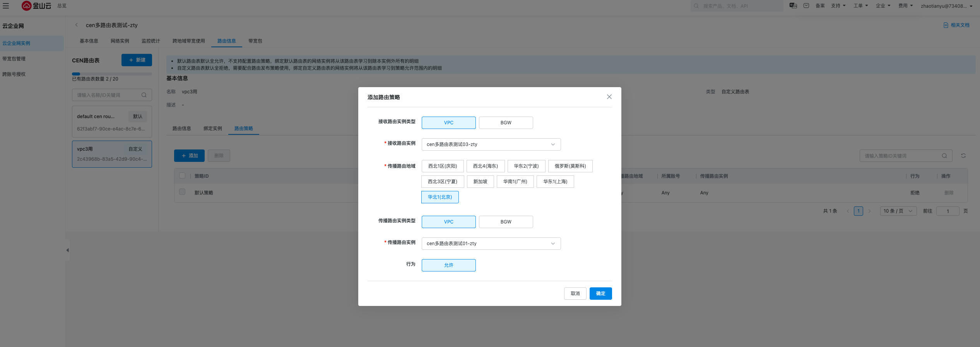Switch to the 网络实例 tab
The width and height of the screenshot is (980, 347).
(120, 41)
